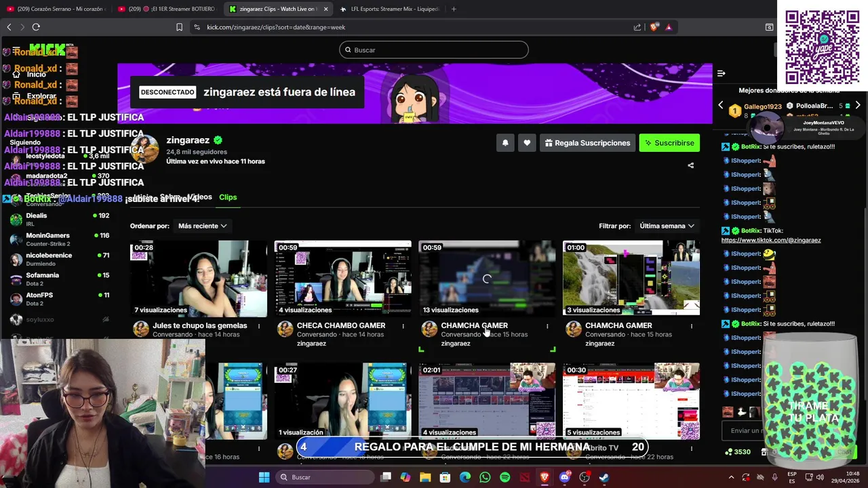
Task: Click the Windows taskbar Buscar box
Action: (x=326, y=477)
